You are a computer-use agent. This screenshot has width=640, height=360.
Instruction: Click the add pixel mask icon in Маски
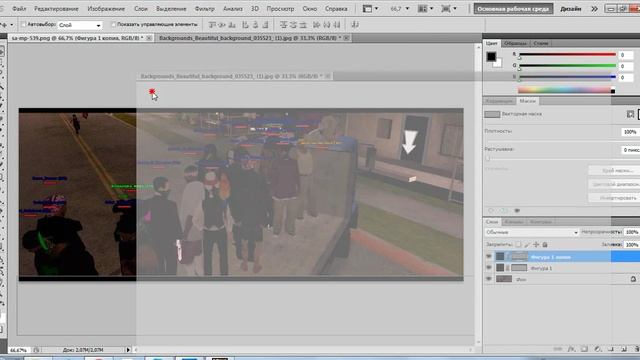630,114
